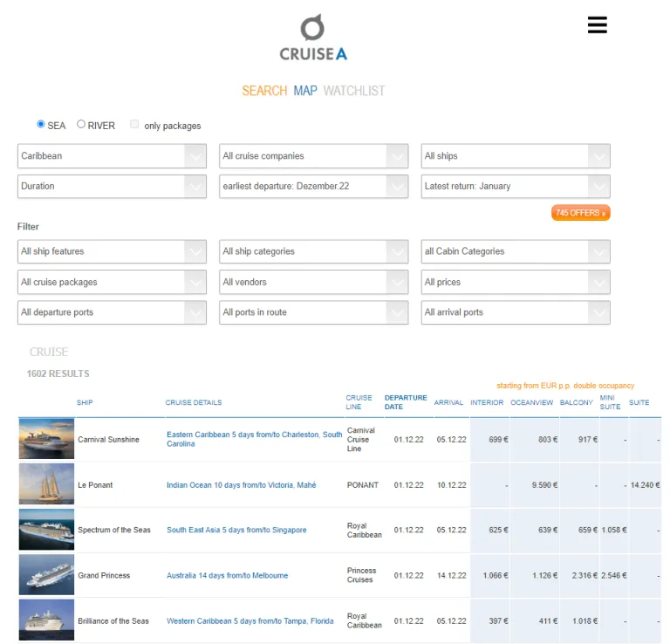Image resolution: width=670 pixels, height=644 pixels.
Task: Select Spectrum mini suite price 1.058 €
Action: [614, 530]
